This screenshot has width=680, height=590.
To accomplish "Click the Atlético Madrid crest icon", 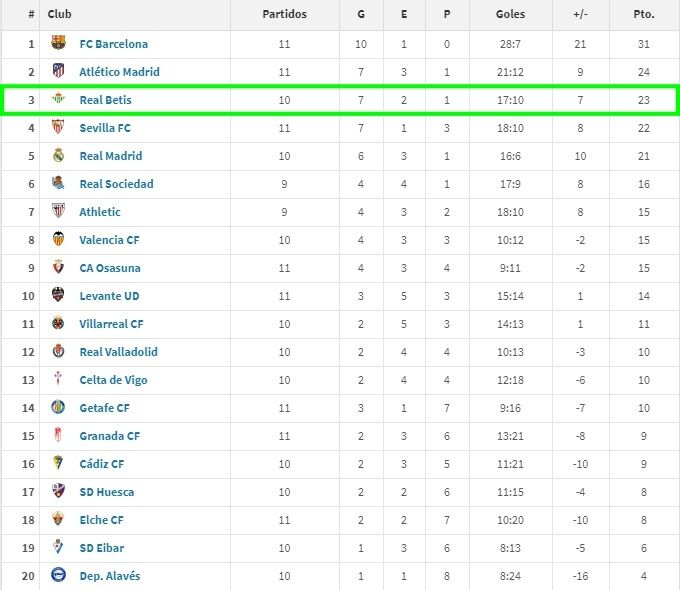I will pos(58,72).
